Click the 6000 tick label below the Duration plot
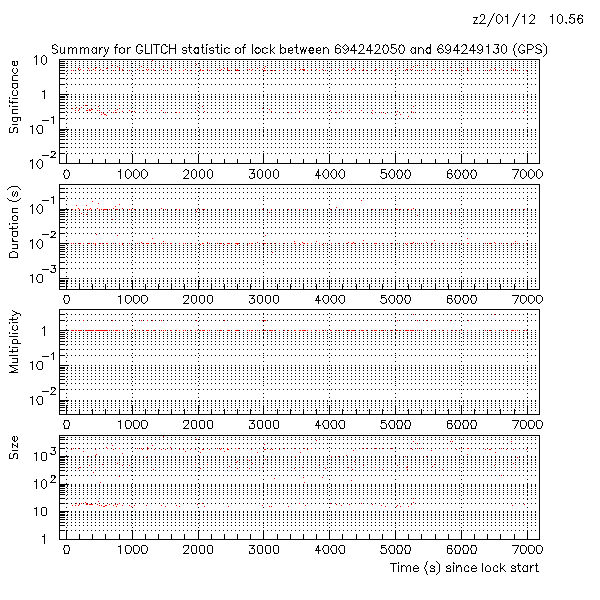 point(462,299)
